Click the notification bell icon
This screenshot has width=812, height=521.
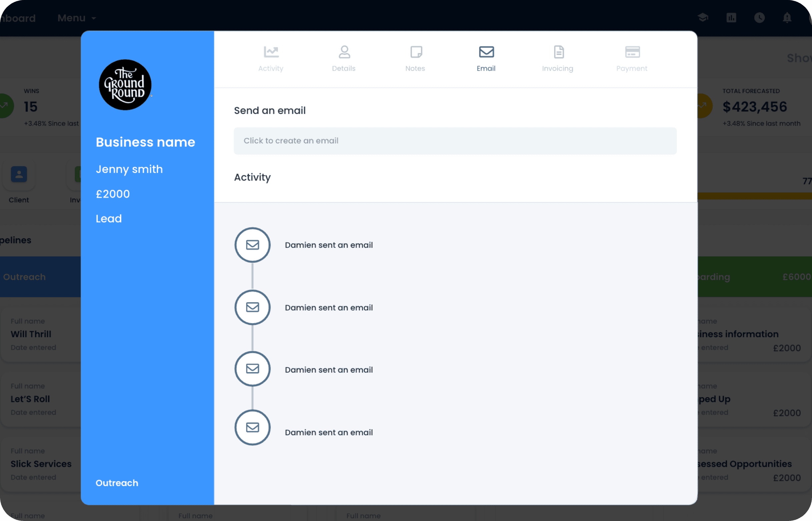787,18
